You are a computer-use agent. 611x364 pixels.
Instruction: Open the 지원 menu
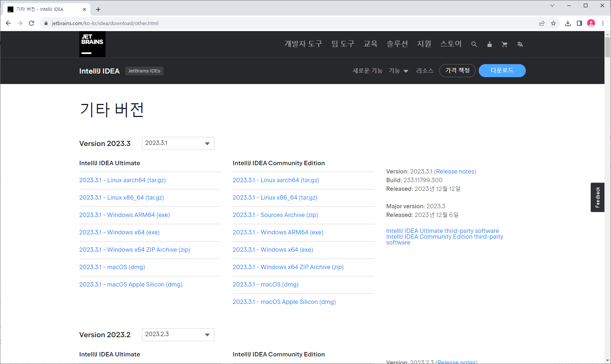point(424,44)
